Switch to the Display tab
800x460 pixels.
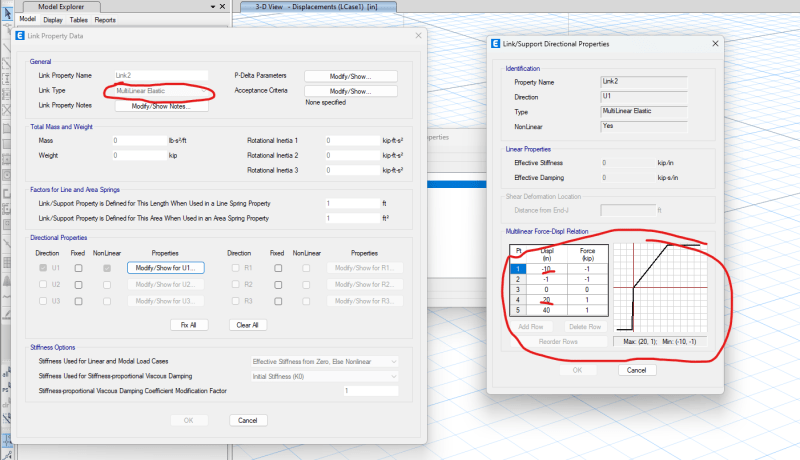(53, 20)
